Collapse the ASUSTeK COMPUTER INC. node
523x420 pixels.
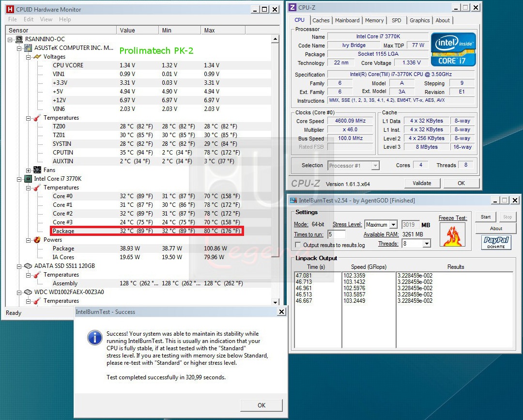click(19, 48)
